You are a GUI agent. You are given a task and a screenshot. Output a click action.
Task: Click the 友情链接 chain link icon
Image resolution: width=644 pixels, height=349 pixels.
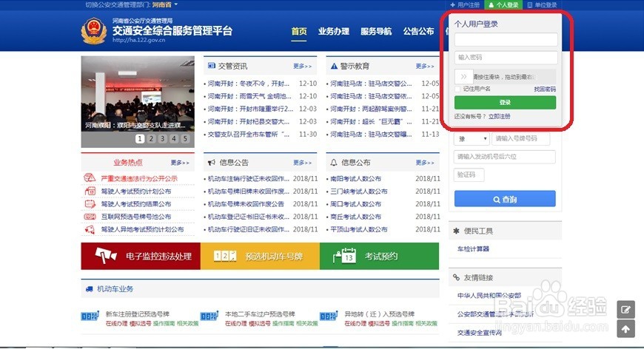456,277
